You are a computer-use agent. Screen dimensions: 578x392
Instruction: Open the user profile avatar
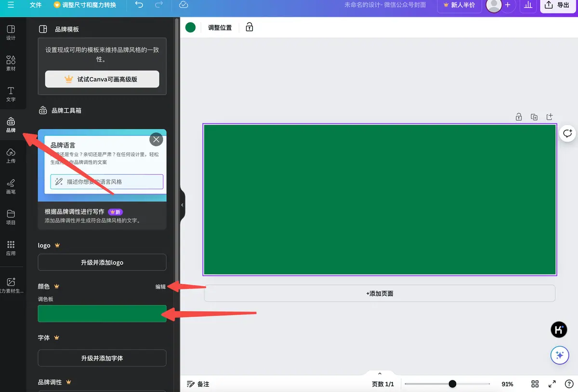(x=494, y=5)
